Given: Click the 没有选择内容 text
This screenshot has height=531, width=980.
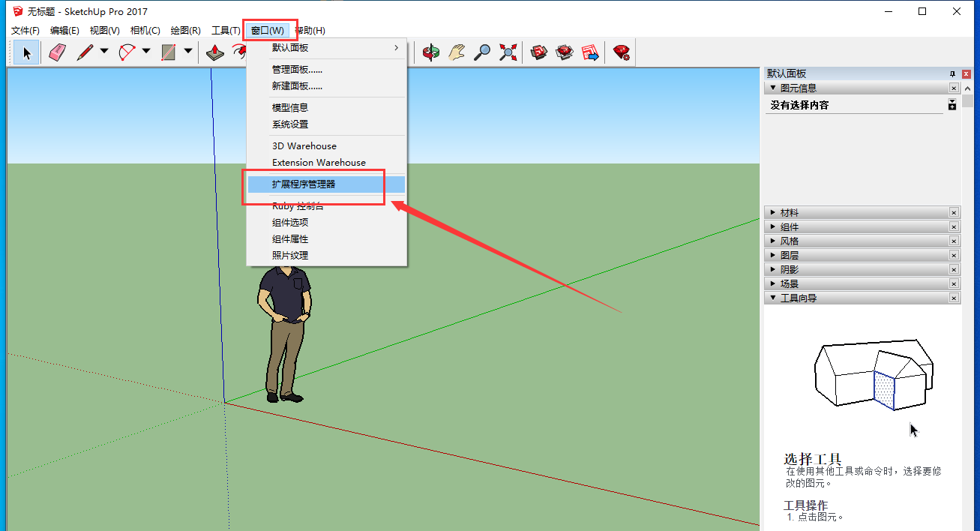Looking at the screenshot, I should tap(800, 106).
